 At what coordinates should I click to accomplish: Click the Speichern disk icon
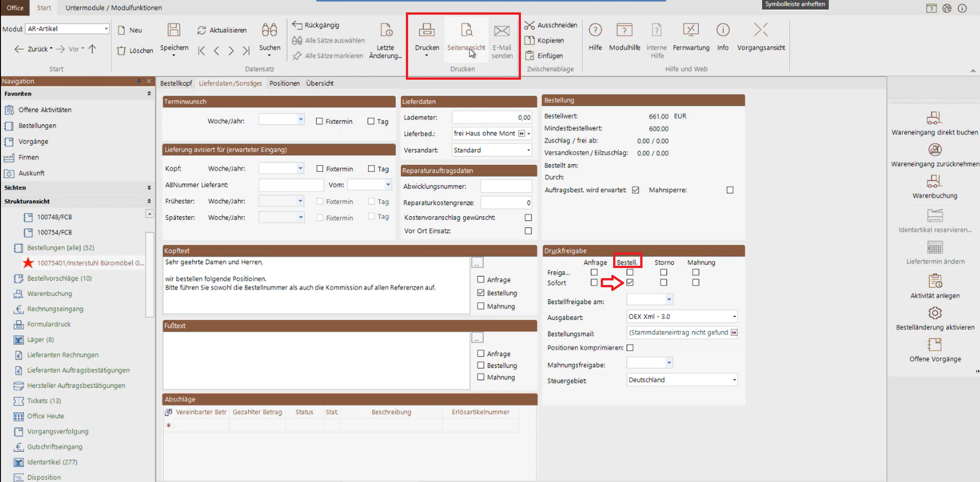click(x=174, y=30)
